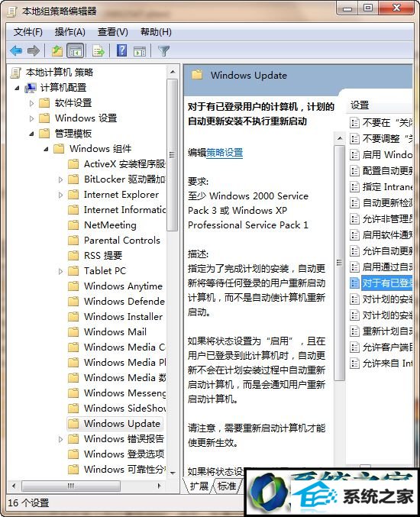Viewport: 420px width, 517px height.
Task: Select the 允许来自 Int policy setting
Action: [387, 364]
